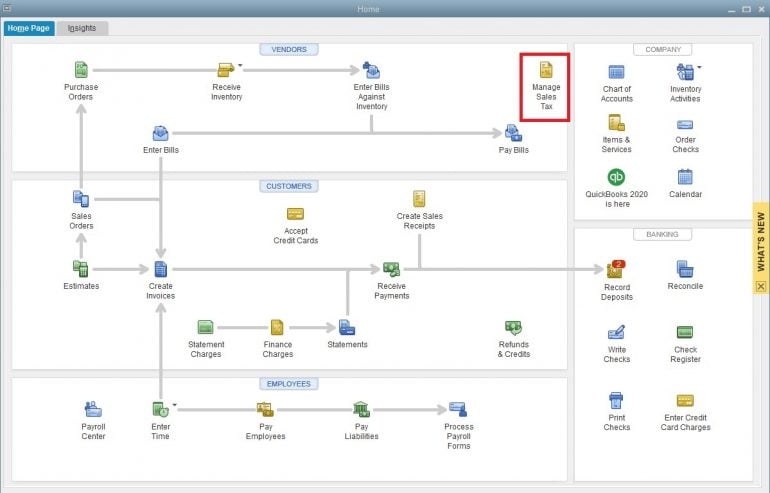Click the Purchase Orders icon

[81, 70]
